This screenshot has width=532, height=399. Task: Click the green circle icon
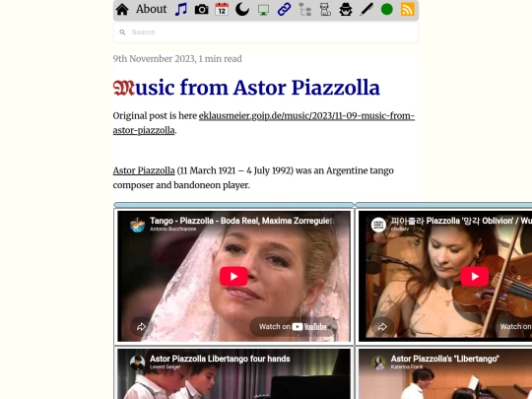coord(387,10)
